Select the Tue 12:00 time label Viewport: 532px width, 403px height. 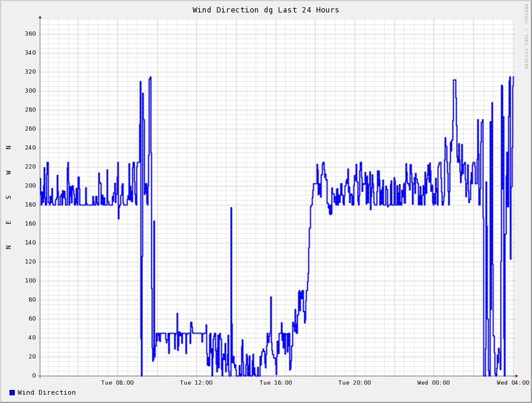pyautogui.click(x=196, y=383)
